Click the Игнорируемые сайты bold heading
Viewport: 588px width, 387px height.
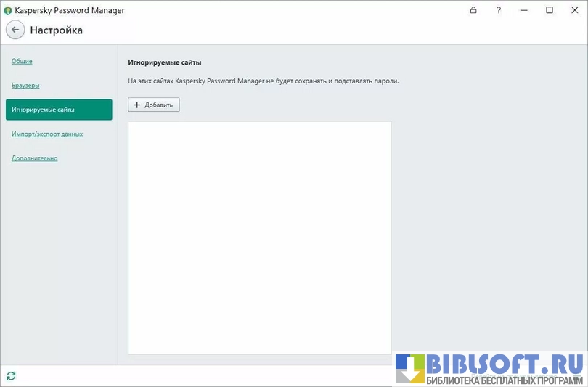click(164, 63)
